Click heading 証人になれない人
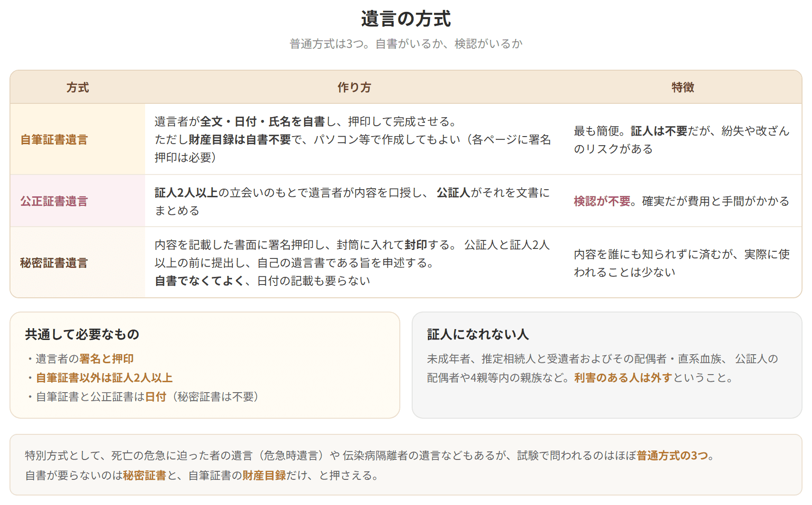812x505 pixels. (x=478, y=335)
